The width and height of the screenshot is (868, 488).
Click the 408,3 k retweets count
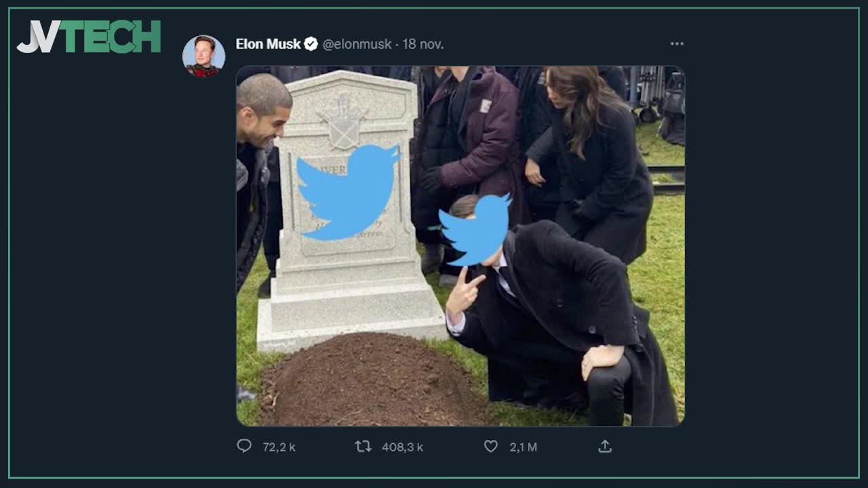[x=402, y=447]
